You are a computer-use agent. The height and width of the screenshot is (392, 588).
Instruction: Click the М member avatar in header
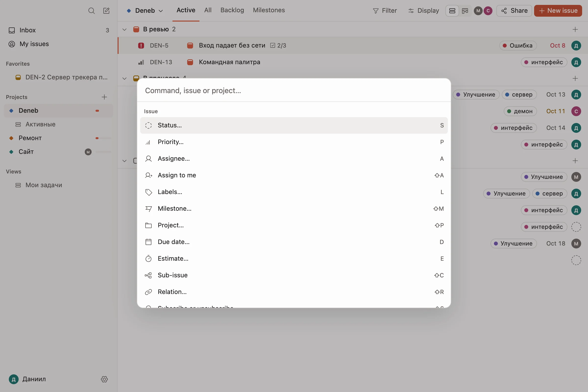[x=478, y=11]
